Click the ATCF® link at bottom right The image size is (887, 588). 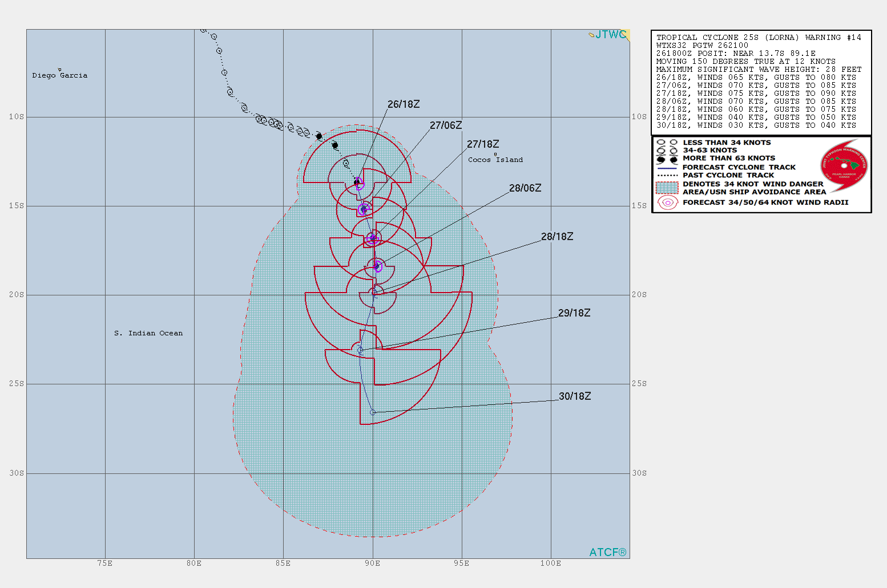[607, 553]
